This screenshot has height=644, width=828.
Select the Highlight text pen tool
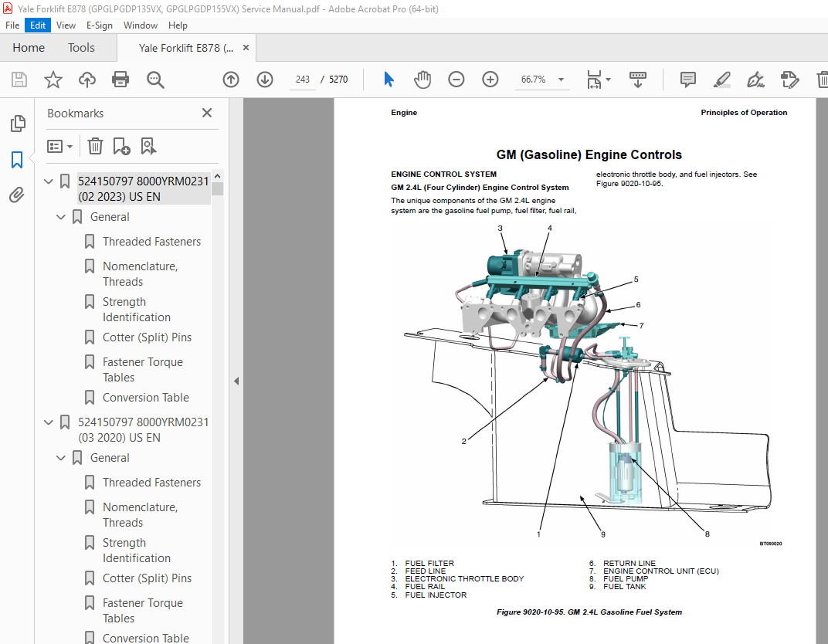(721, 80)
